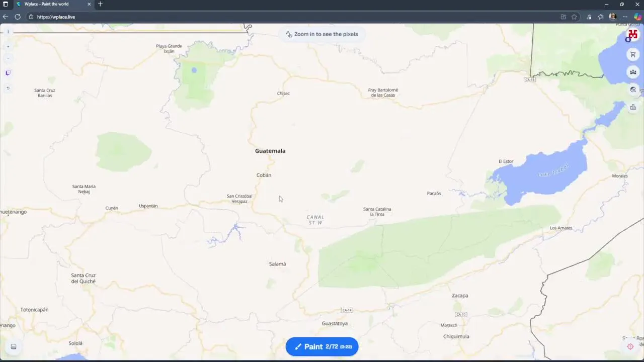The height and width of the screenshot is (362, 644).
Task: Click the Maraxcó label
Action: pos(449,325)
